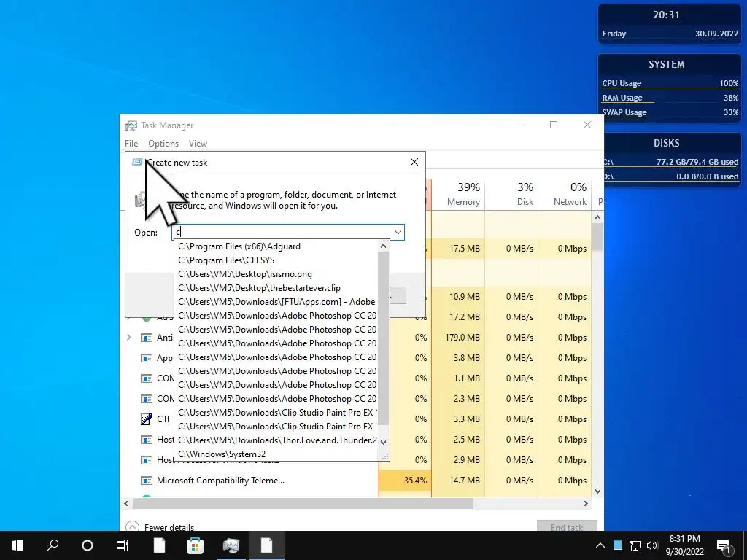Open the Options menu
This screenshot has height=560, width=747.
click(163, 144)
